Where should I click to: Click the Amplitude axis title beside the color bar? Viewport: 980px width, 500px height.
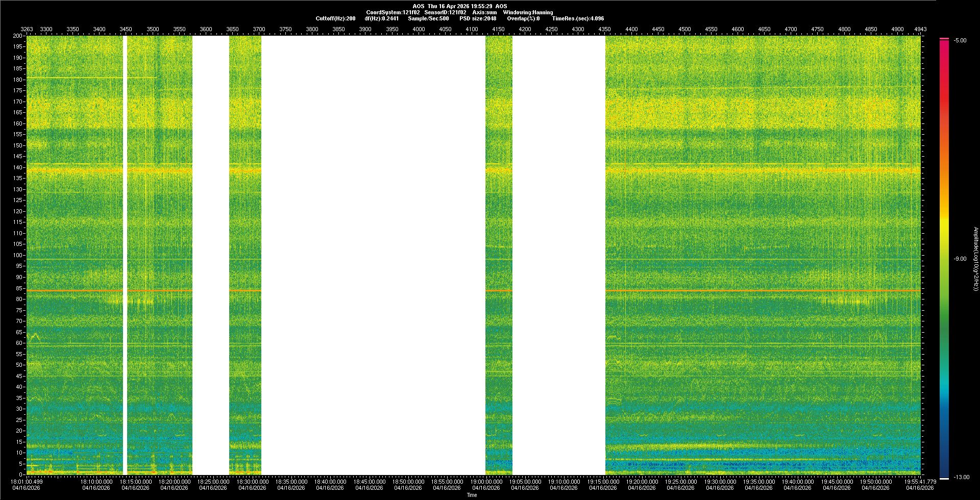(975, 259)
